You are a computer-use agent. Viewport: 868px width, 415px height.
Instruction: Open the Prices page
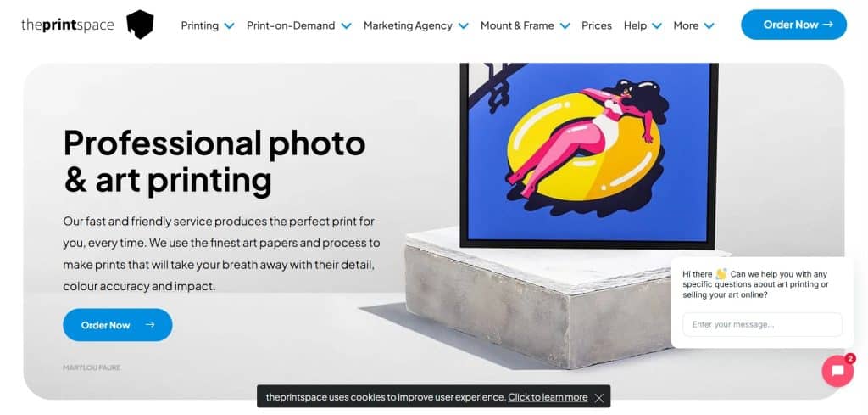point(596,25)
